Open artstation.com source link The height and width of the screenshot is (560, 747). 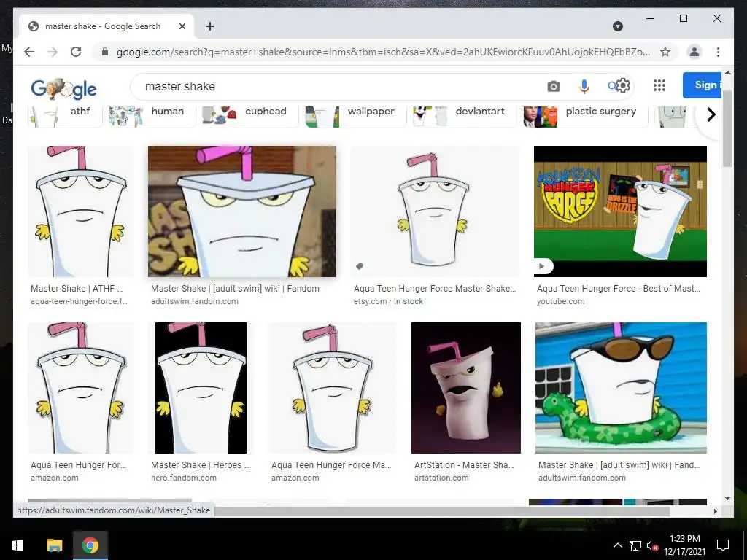click(x=441, y=478)
